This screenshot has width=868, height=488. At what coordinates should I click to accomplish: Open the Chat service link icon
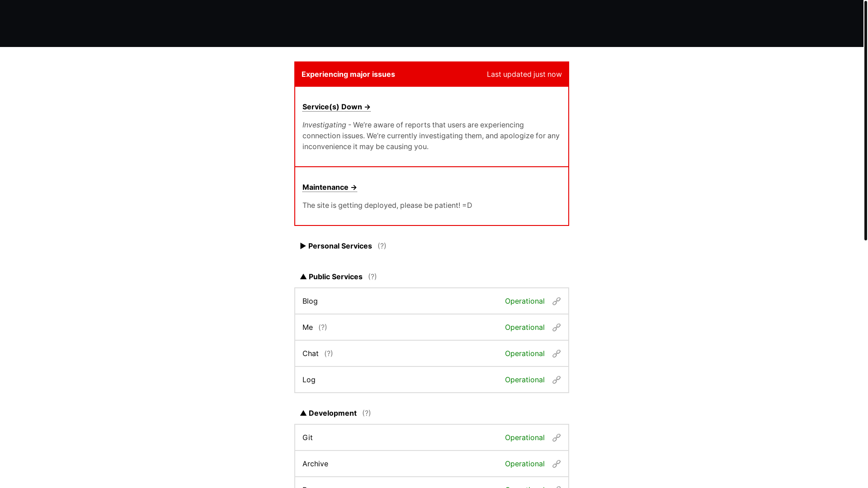[x=557, y=354]
